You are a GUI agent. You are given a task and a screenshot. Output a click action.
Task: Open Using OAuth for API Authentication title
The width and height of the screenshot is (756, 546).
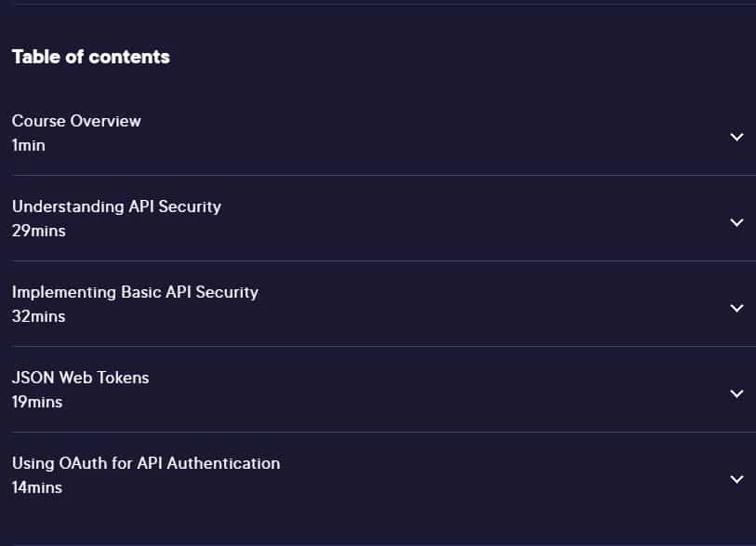pyautogui.click(x=146, y=463)
